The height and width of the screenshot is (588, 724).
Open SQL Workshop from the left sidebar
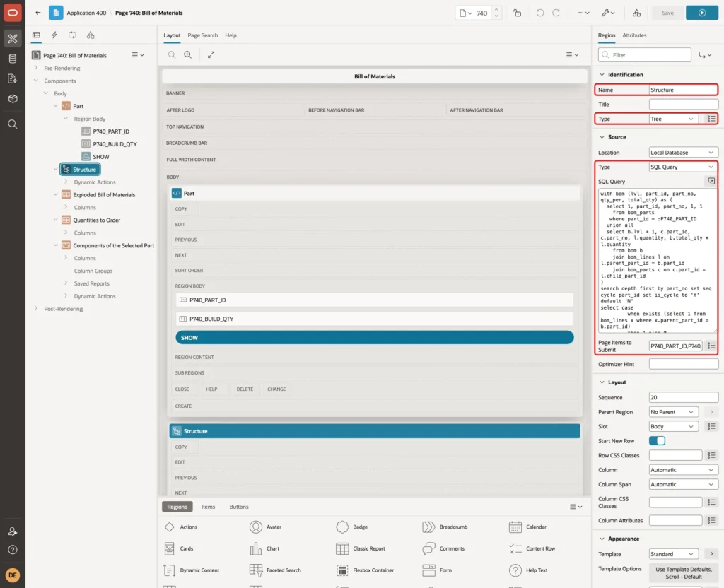coord(13,59)
